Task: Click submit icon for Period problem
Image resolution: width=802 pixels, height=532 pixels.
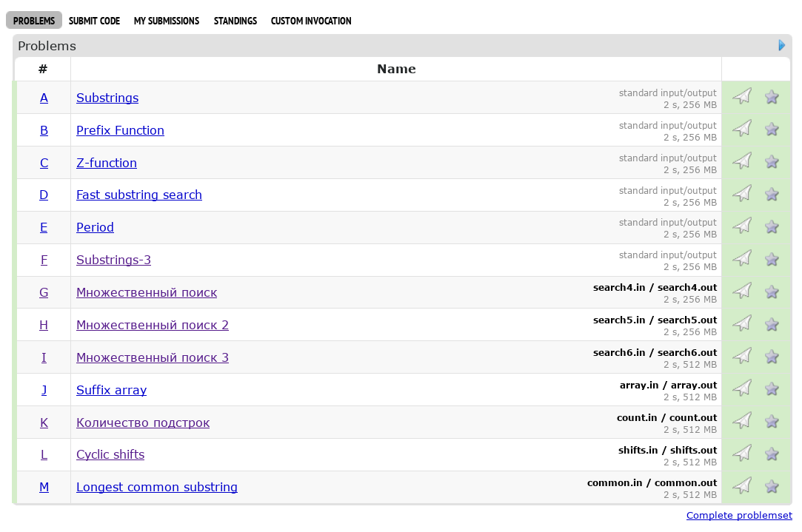Action: [741, 226]
